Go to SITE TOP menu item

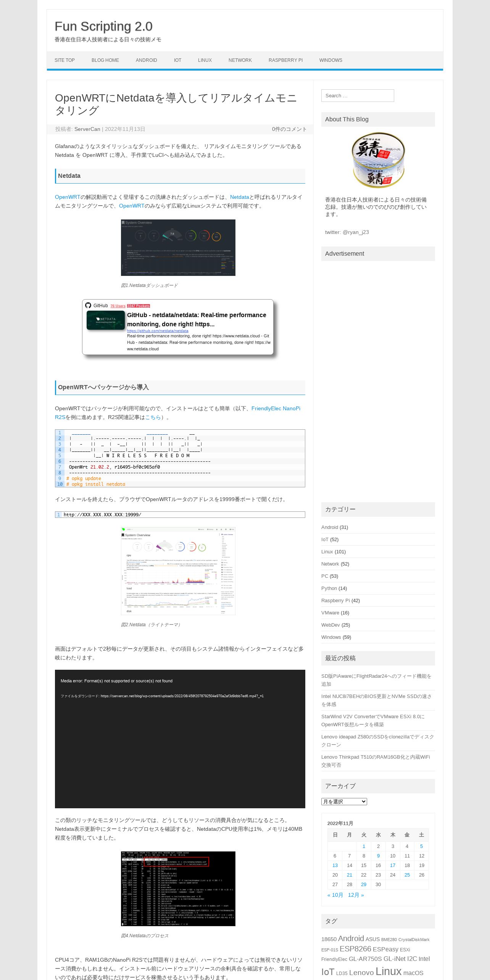click(x=64, y=60)
